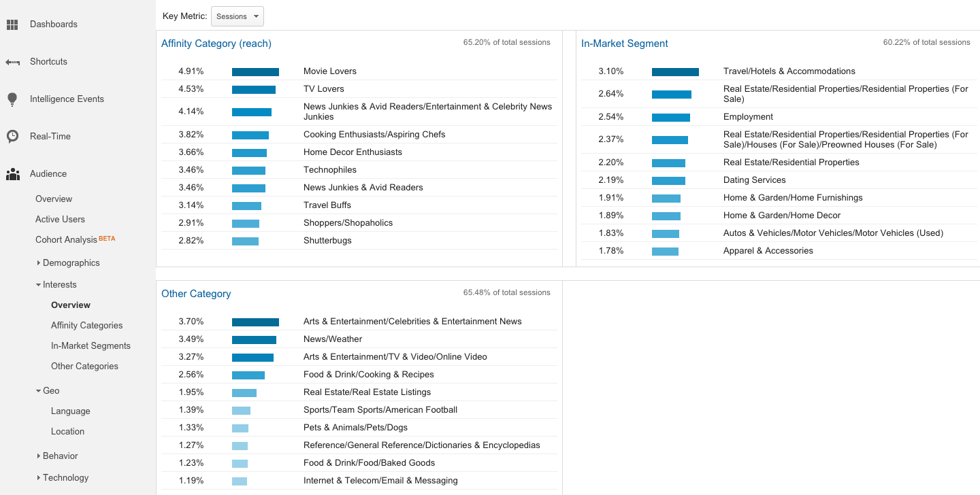Open Cohort Analysis beta report

coord(66,240)
